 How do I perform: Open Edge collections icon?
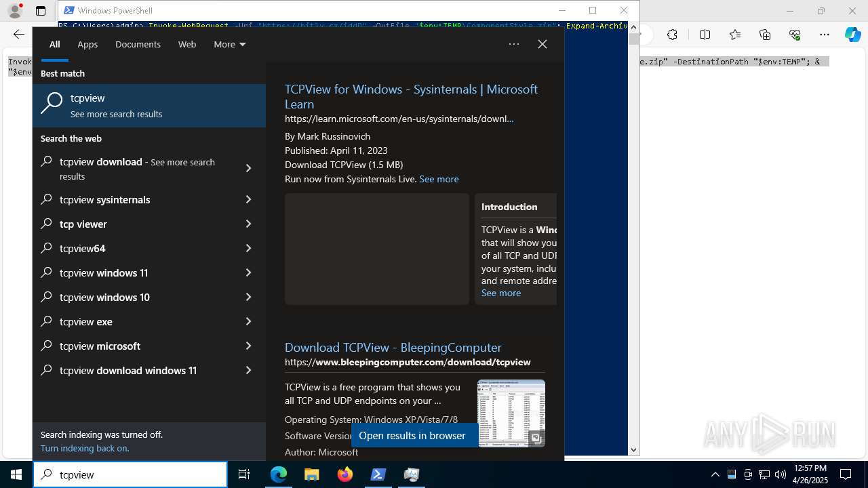[765, 35]
